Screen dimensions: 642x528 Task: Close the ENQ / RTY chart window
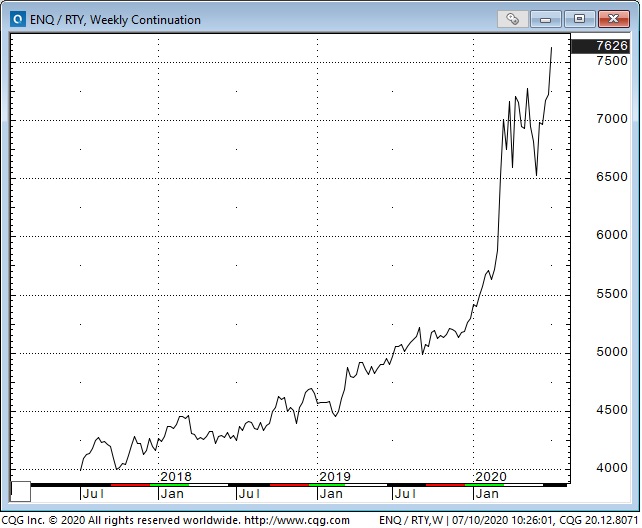click(613, 19)
